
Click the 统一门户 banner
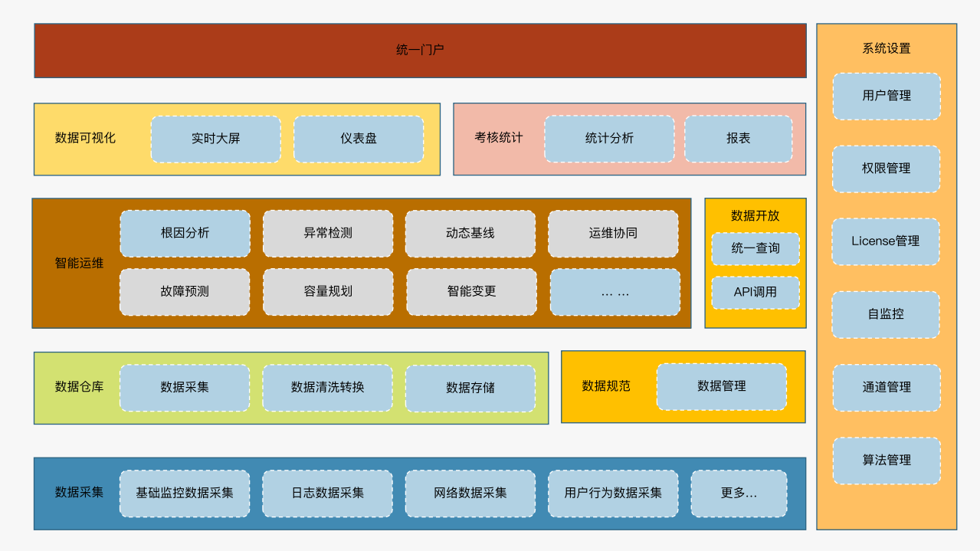pos(420,49)
